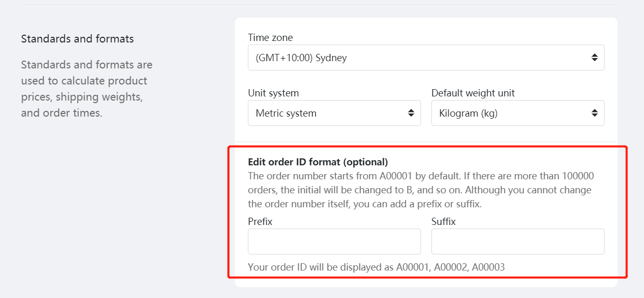The width and height of the screenshot is (644, 298).
Task: Open the Default weight unit dropdown
Action: click(x=517, y=113)
